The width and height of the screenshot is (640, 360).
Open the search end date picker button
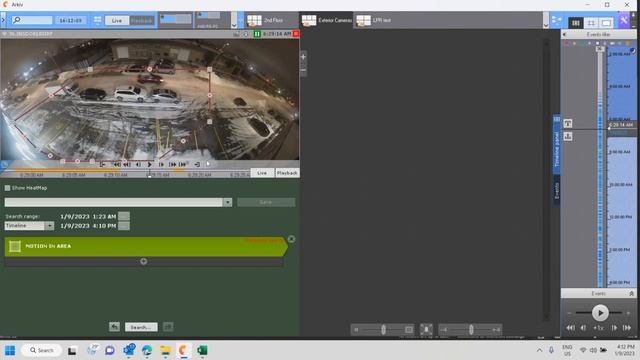point(124,226)
